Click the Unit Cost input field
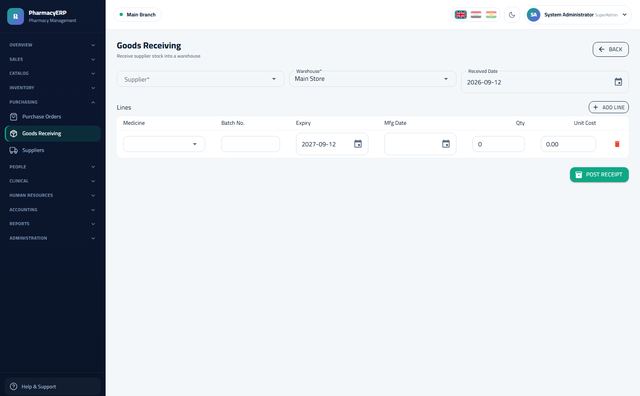Image resolution: width=640 pixels, height=396 pixels. coord(568,144)
